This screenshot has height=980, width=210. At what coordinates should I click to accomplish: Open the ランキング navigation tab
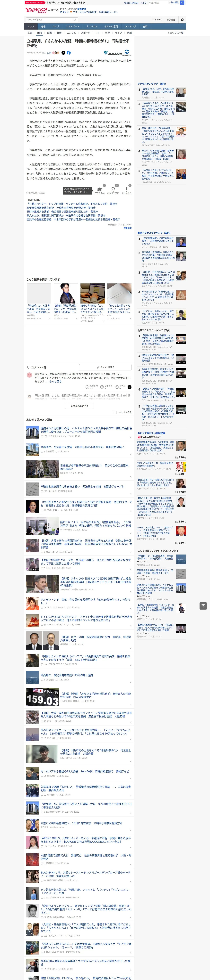pos(130,27)
